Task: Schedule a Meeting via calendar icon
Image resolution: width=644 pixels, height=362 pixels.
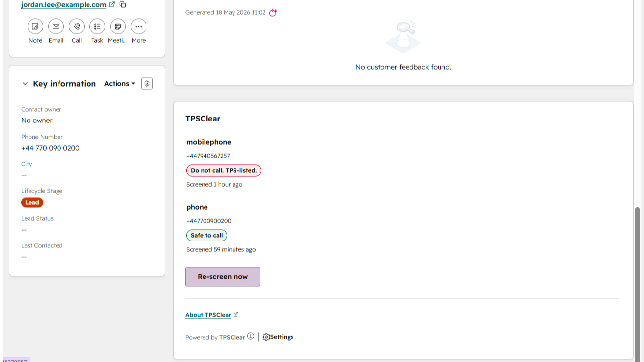Action: (118, 26)
